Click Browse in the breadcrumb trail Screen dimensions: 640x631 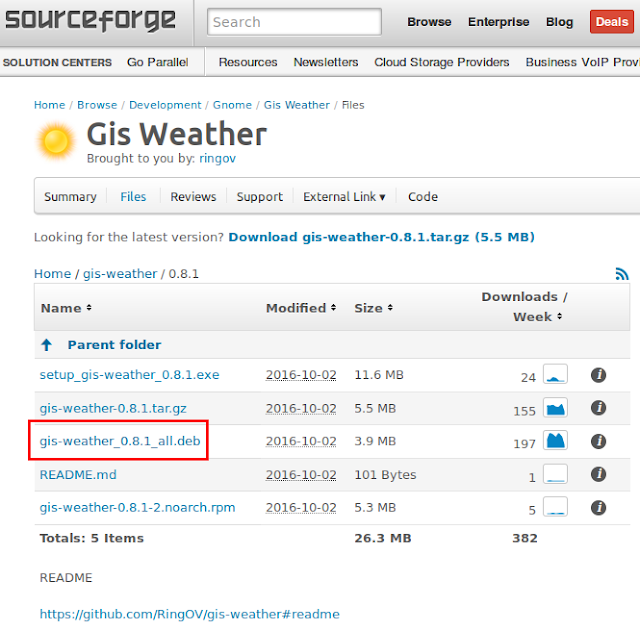click(x=97, y=105)
